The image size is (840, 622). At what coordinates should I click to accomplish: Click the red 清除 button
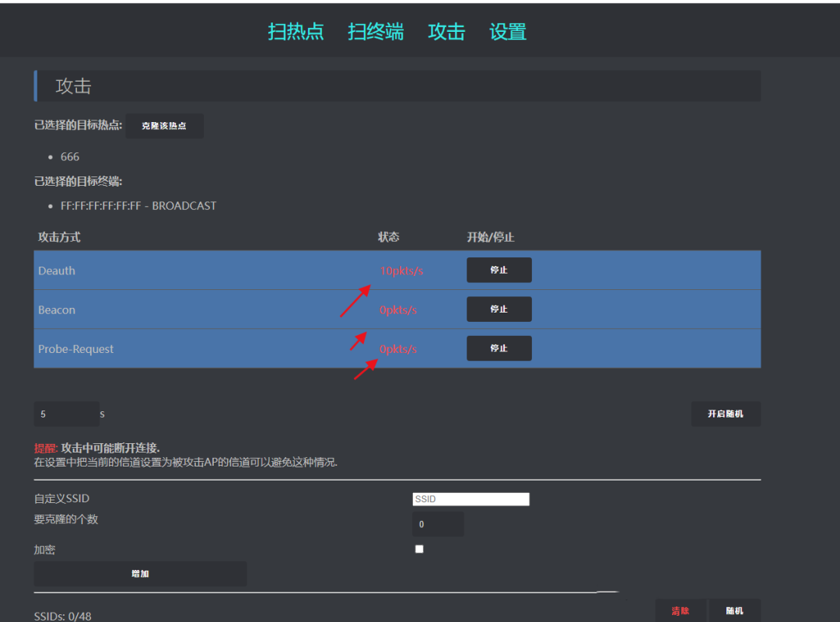coord(681,611)
